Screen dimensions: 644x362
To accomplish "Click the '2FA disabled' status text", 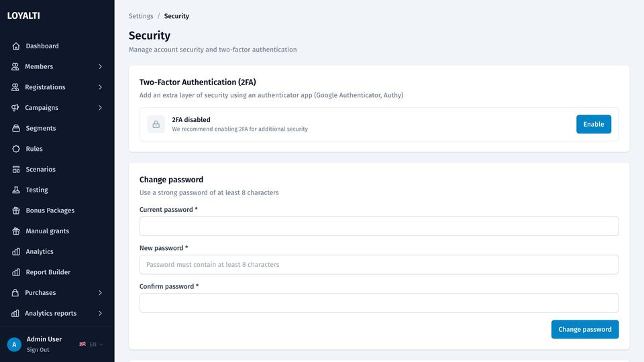I will [x=191, y=119].
